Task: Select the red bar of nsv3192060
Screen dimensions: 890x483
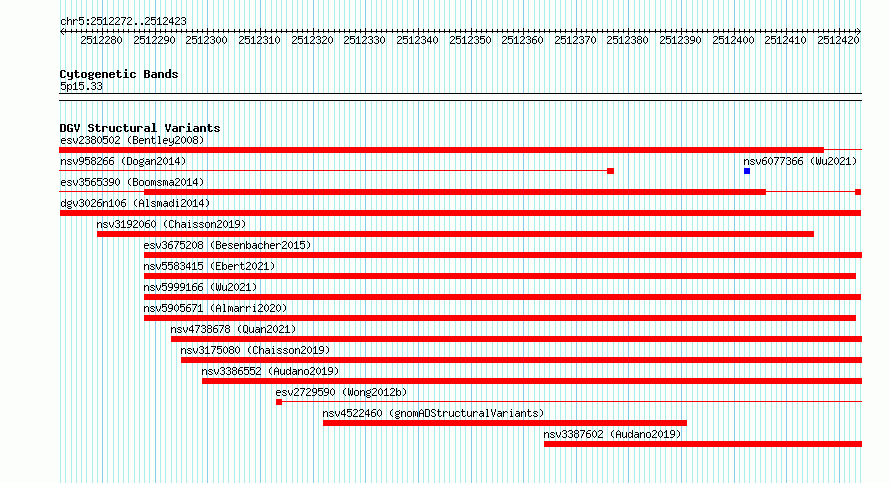Action: [x=455, y=234]
